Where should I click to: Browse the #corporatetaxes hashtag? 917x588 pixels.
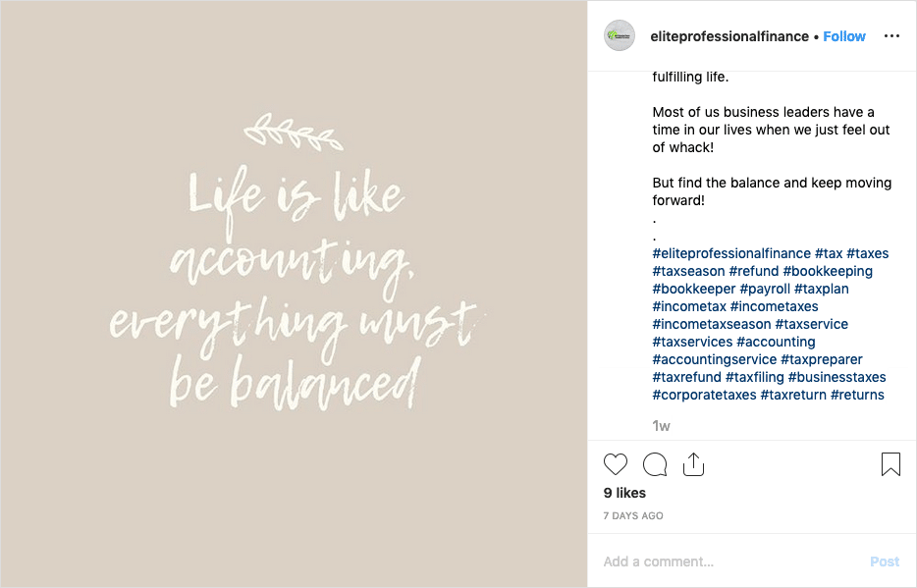coord(704,395)
